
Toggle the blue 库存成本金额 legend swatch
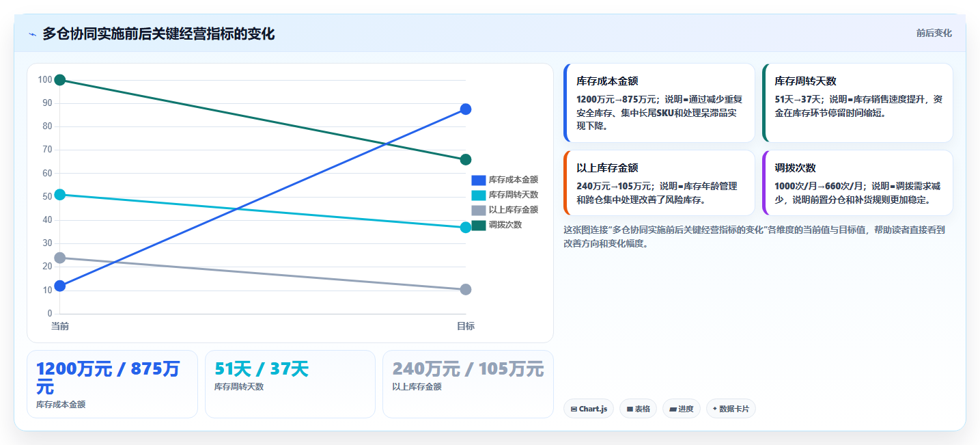[x=479, y=180]
